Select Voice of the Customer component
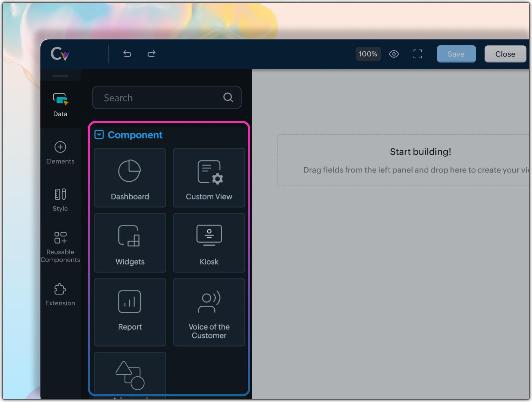Viewport: 532px width, 402px height. pyautogui.click(x=209, y=312)
